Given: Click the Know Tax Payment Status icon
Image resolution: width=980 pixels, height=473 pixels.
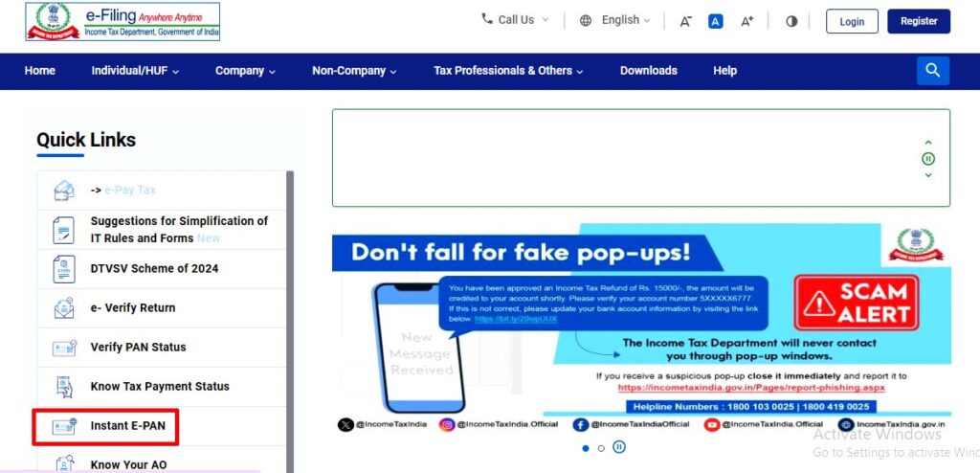Looking at the screenshot, I should pyautogui.click(x=64, y=387).
